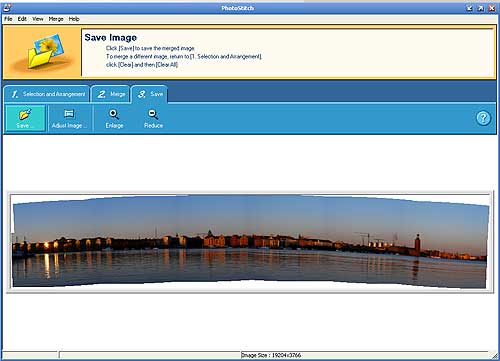
Task: Select the Save tab
Action: coord(149,94)
